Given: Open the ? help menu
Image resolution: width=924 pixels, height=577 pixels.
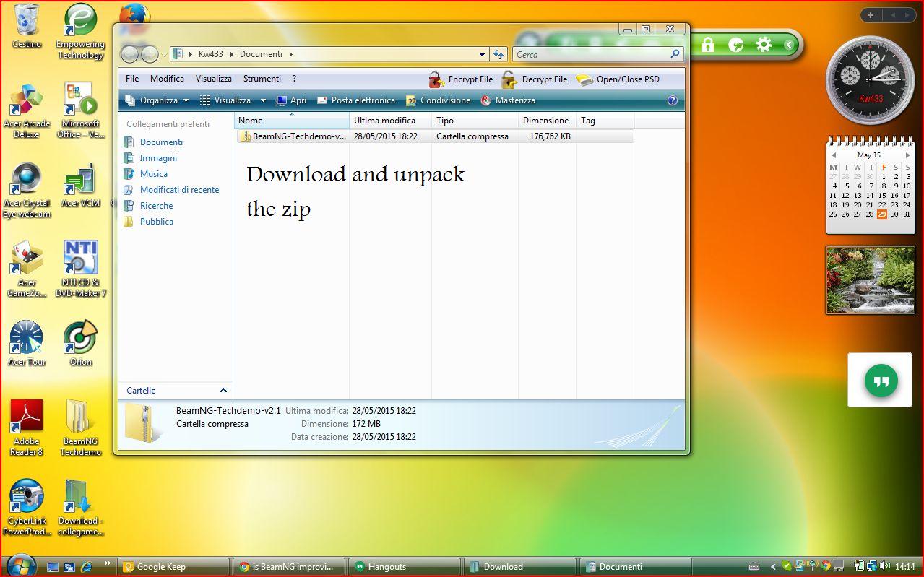Looking at the screenshot, I should [294, 79].
